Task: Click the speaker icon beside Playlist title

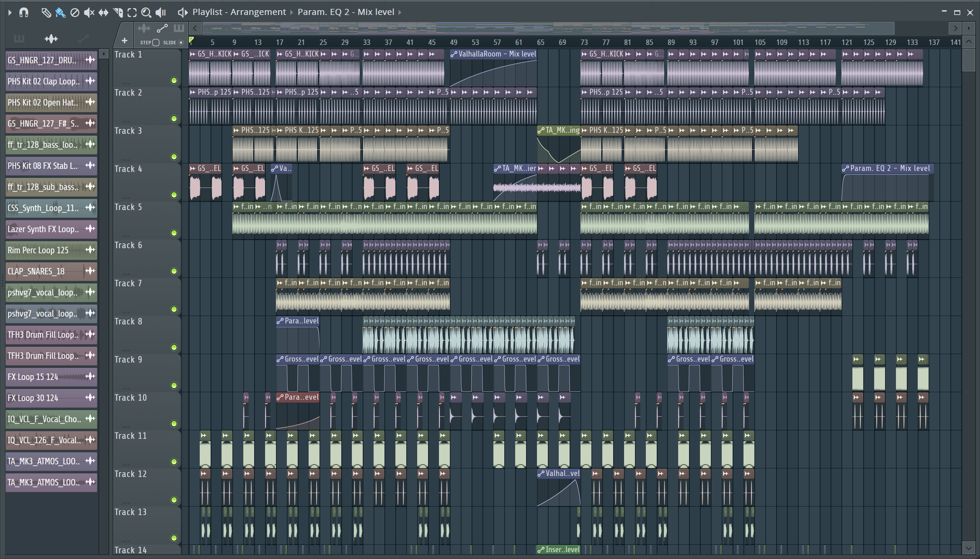Action: 183,12
